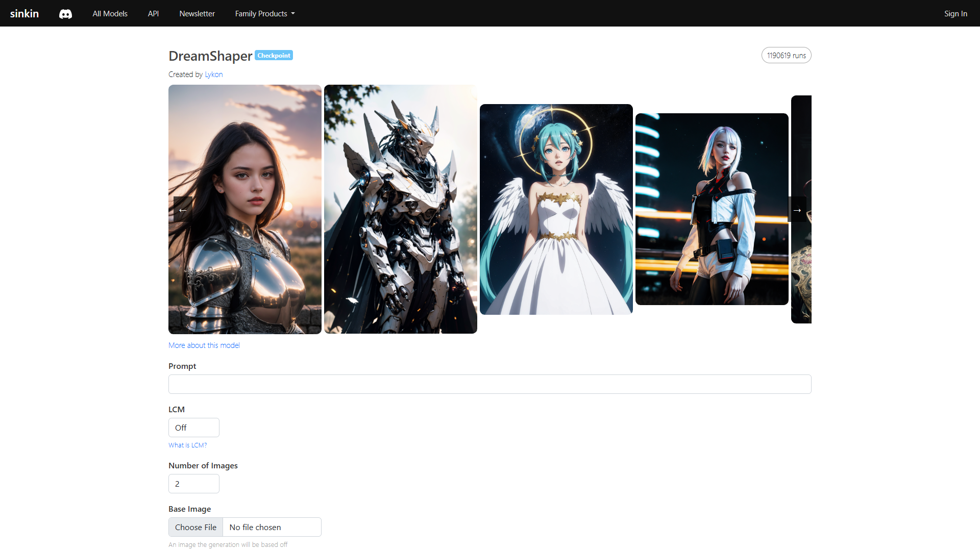Expand the Family Products dropdown
This screenshot has height=551, width=980.
(264, 14)
